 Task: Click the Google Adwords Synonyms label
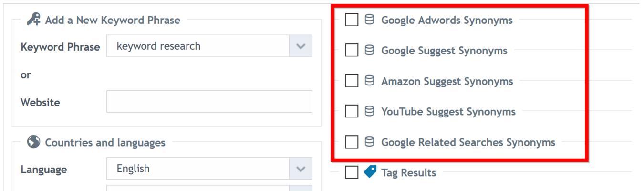pyautogui.click(x=447, y=21)
